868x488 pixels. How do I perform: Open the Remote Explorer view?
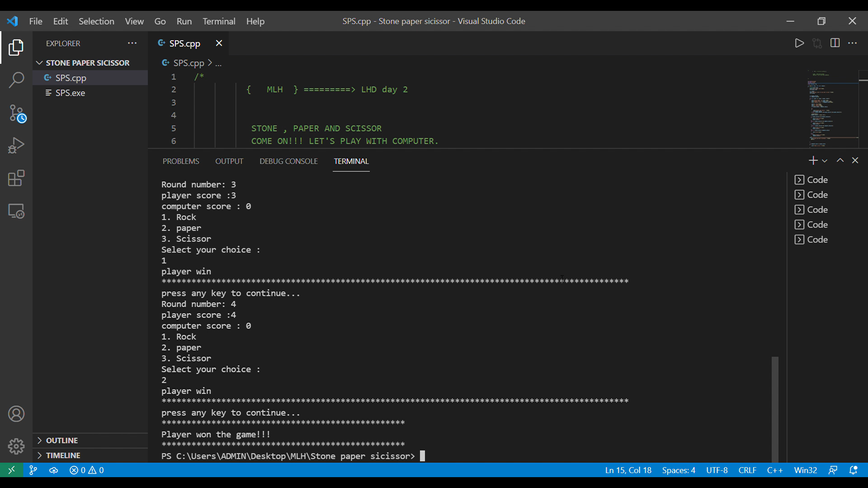click(16, 211)
